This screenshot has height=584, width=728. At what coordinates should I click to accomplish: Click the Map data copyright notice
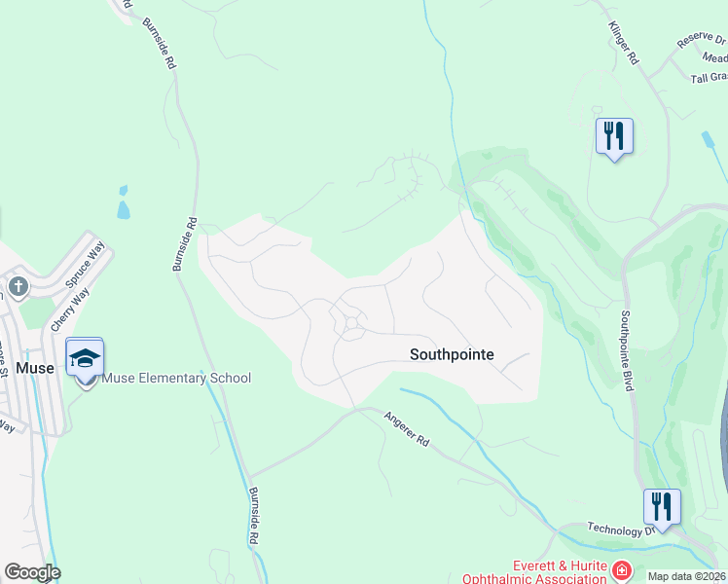687,576
